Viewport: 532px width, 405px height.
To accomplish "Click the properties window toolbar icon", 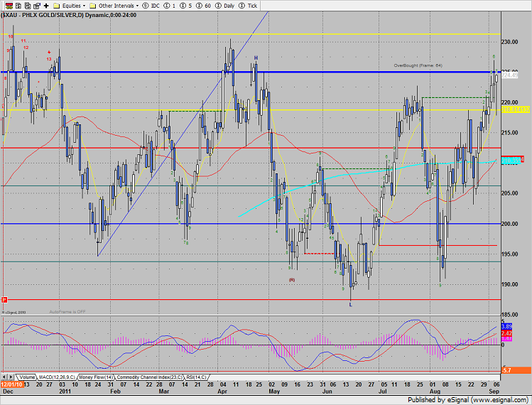I will tap(37, 6).
